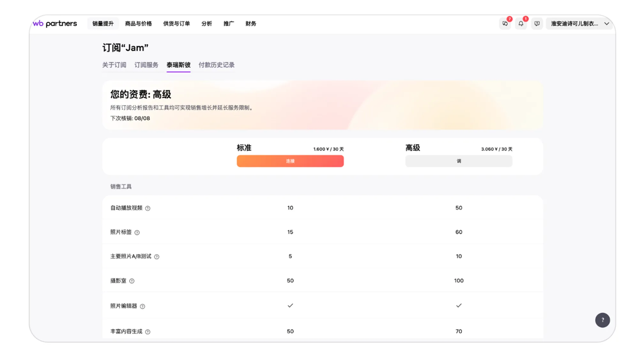Viewport: 644px width, 357px height.
Task: Switch to the 关于订阅 tab
Action: click(114, 65)
